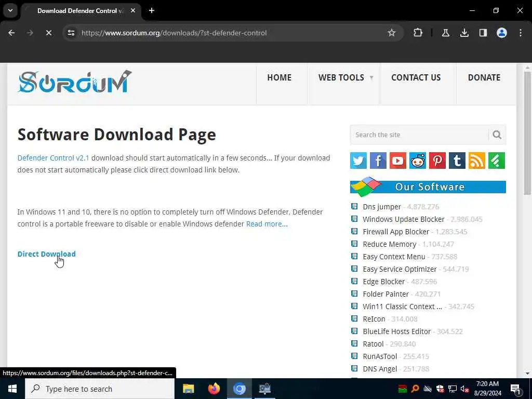The image size is (532, 399).
Task: Open the WEB TOOLS menu
Action: pyautogui.click(x=341, y=78)
